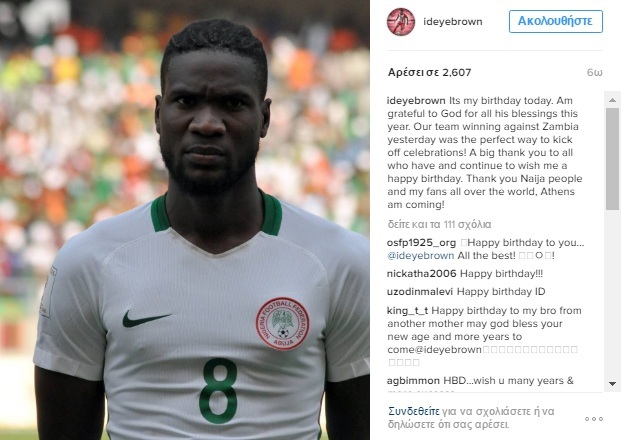This screenshot has height=440, width=621.
Task: Expand all 111 comments link
Action: 439,225
